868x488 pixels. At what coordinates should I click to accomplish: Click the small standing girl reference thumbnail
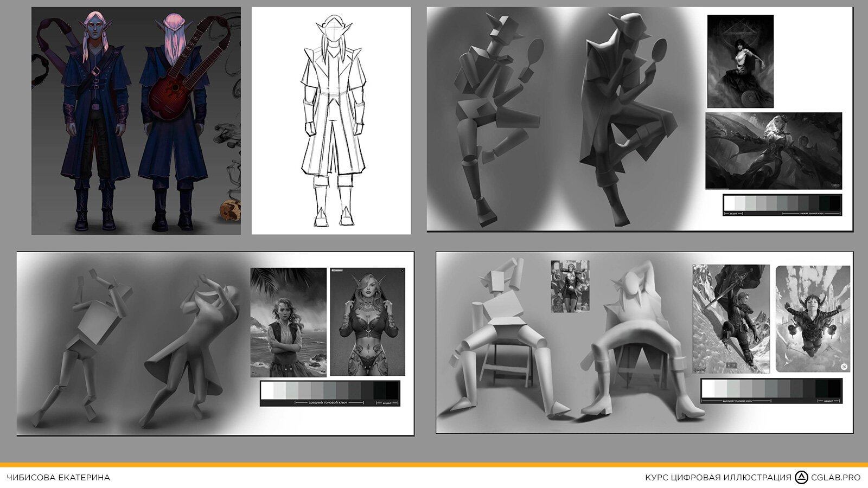pos(570,286)
